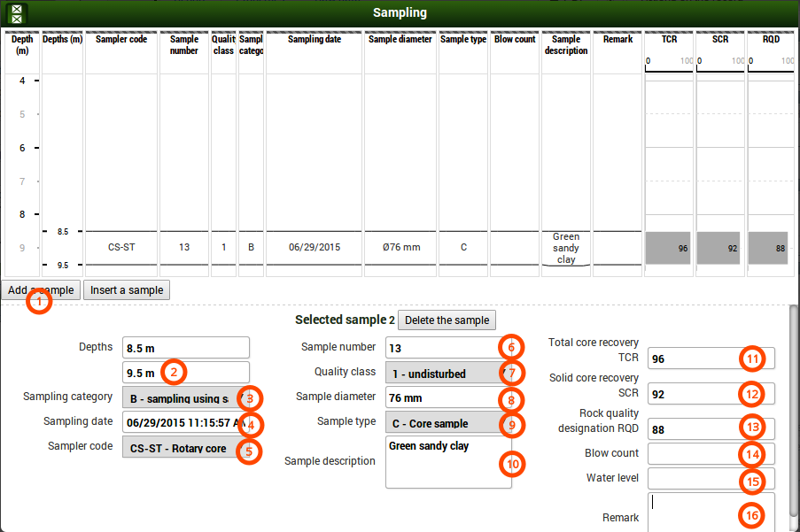The width and height of the screenshot is (800, 532).
Task: Open the Sampler code dropdown
Action: tap(180, 448)
